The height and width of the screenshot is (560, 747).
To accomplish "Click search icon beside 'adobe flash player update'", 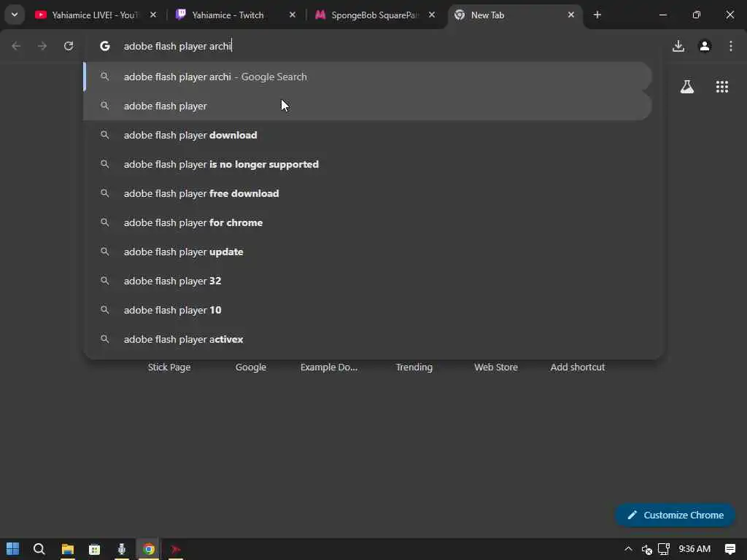I will [x=105, y=251].
